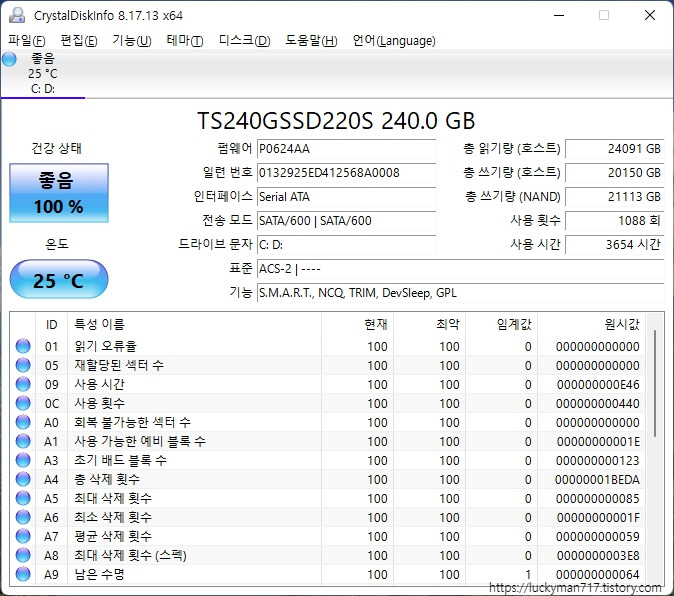Click raw value 00000000001F
The width and height of the screenshot is (674, 596).
pyautogui.click(x=598, y=517)
